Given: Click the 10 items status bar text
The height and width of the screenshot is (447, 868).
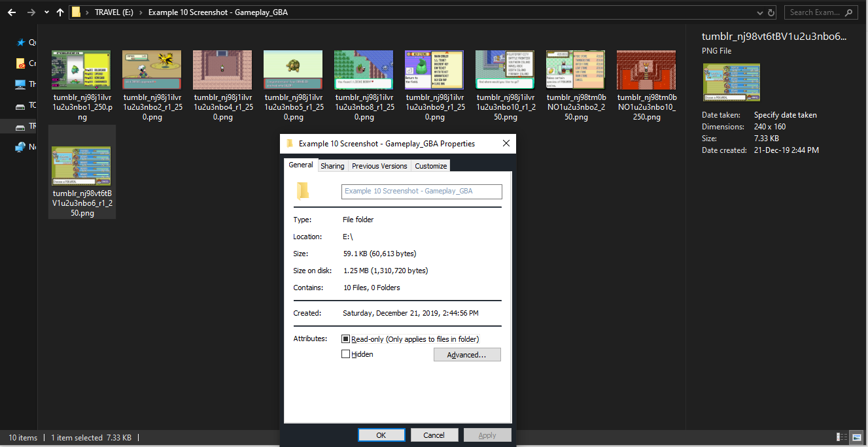Looking at the screenshot, I should [x=23, y=437].
